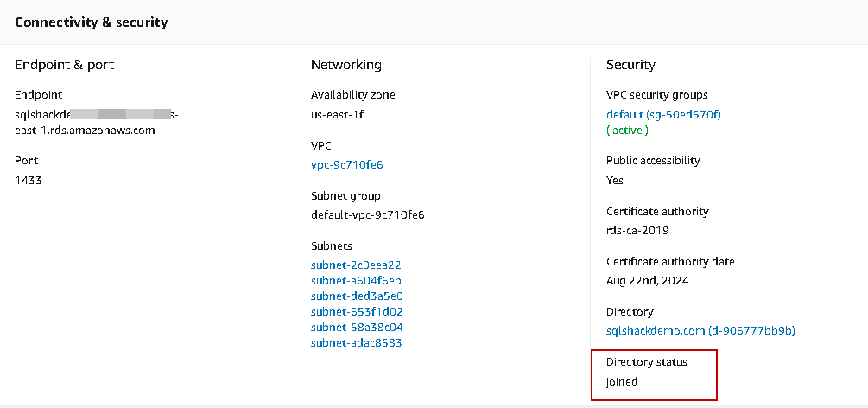This screenshot has height=408, width=868.
Task: Open the vpc-9c710fe6 VPC link
Action: tap(346, 164)
